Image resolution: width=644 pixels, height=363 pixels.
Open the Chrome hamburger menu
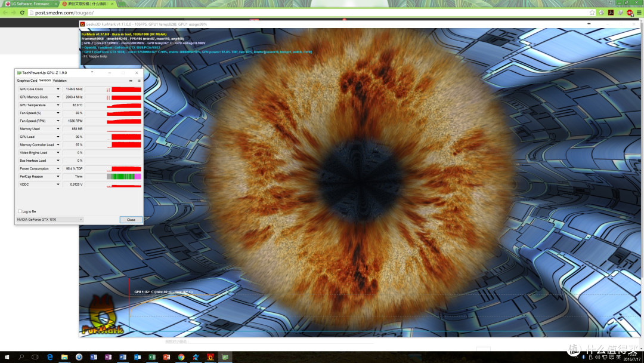639,13
